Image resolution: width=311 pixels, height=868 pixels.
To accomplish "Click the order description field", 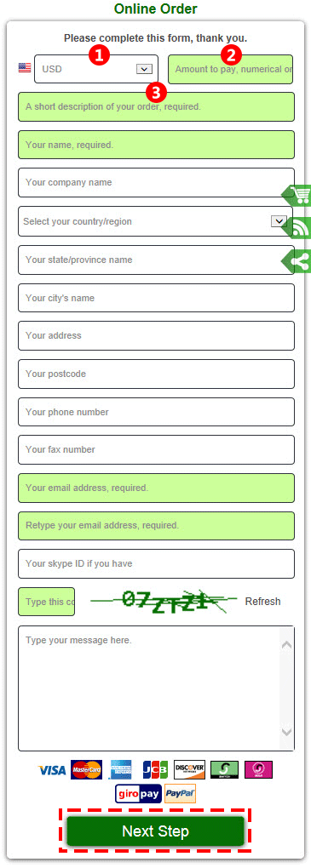I will (156, 107).
